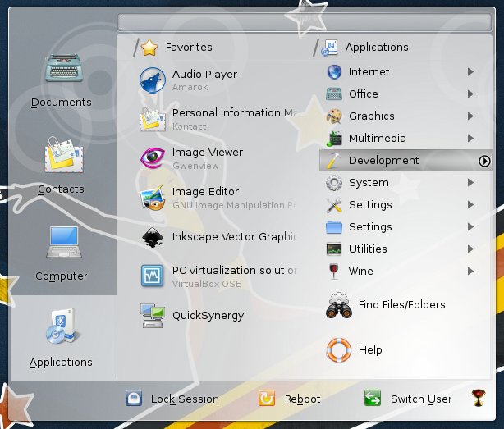This screenshot has width=504, height=429.
Task: Expand the Wine submenu arrow
Action: pyautogui.click(x=470, y=272)
